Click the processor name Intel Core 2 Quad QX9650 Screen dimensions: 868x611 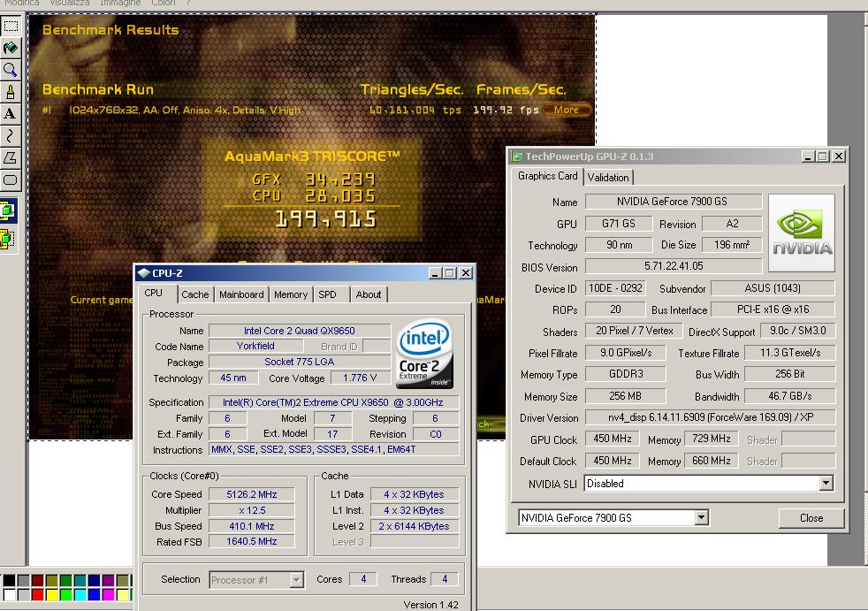click(300, 331)
